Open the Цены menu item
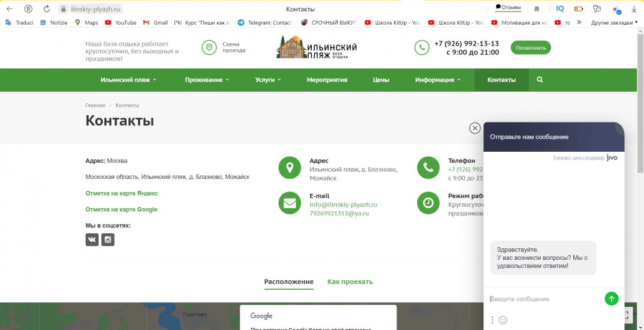This screenshot has height=330, width=644. [x=381, y=80]
